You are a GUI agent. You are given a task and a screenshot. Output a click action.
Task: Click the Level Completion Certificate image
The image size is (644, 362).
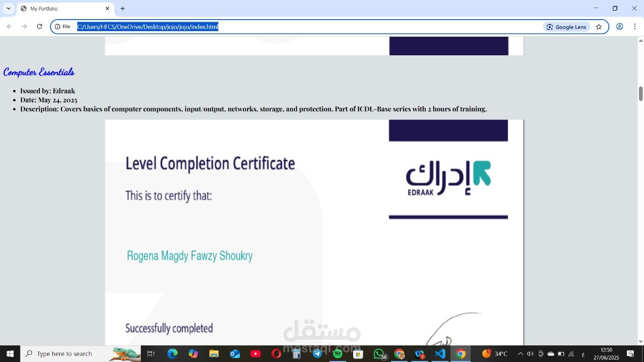tap(314, 232)
